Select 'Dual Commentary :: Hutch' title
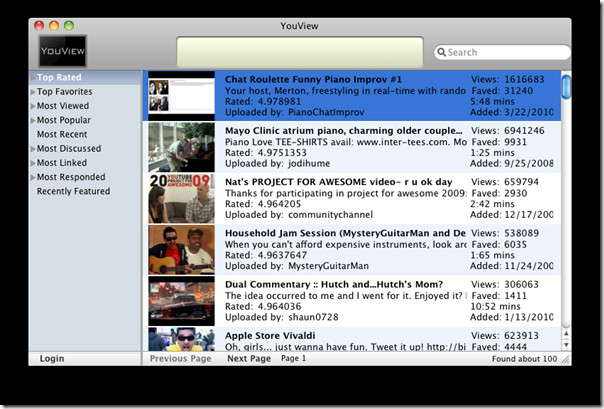 334,284
